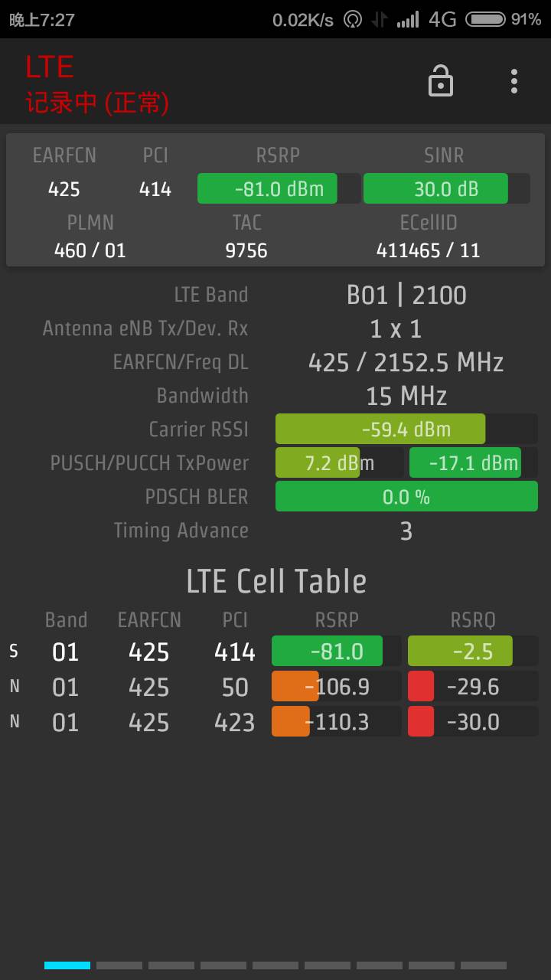Tap the PDSCH BLER 0.0 % bar
551x980 pixels.
[406, 497]
